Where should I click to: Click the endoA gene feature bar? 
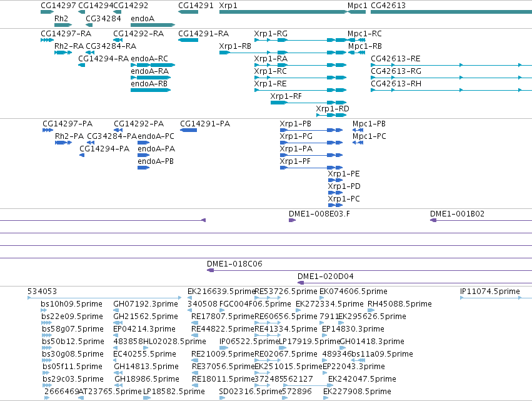tap(153, 25)
